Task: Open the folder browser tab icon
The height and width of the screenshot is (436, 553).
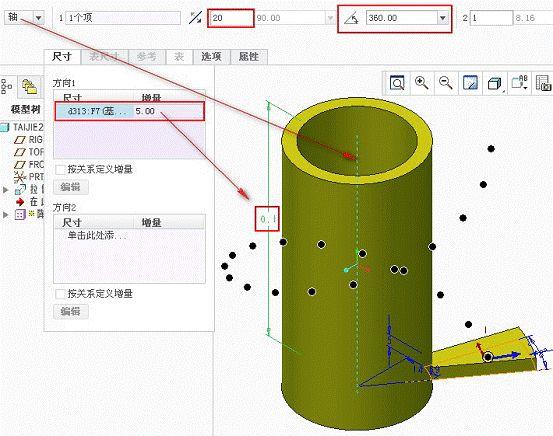Action: pos(30,86)
